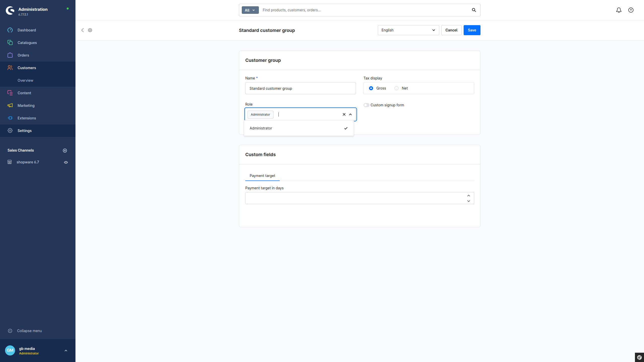Viewport: 644px width, 362px height.
Task: Decrease payment target days with down arrow
Action: point(469,201)
